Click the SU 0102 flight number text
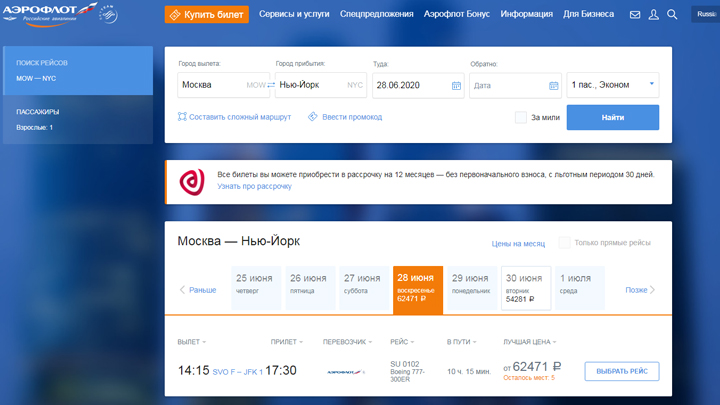The width and height of the screenshot is (720, 405). tap(405, 364)
